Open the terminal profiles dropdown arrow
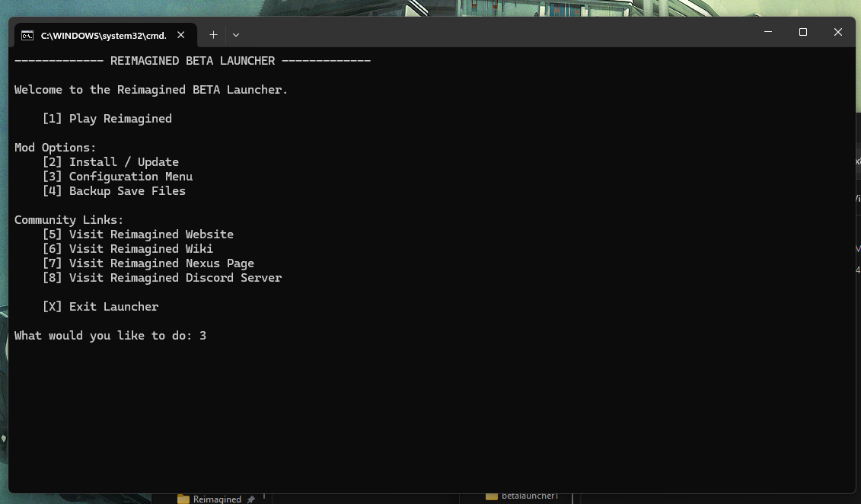 point(236,35)
